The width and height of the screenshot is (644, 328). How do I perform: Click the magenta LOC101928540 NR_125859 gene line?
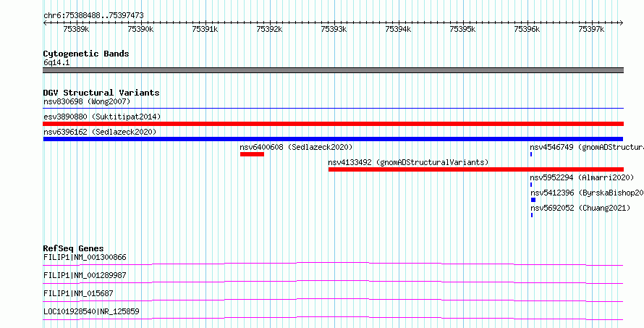click(333, 318)
